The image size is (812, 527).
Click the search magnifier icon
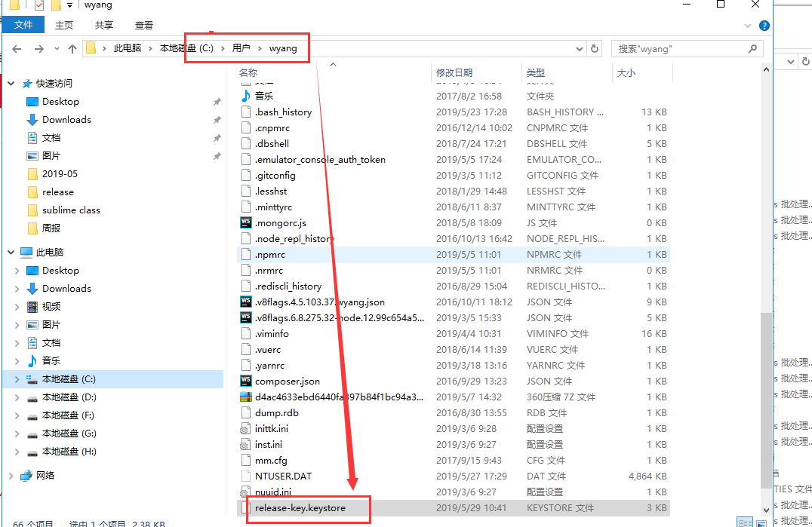click(x=752, y=47)
